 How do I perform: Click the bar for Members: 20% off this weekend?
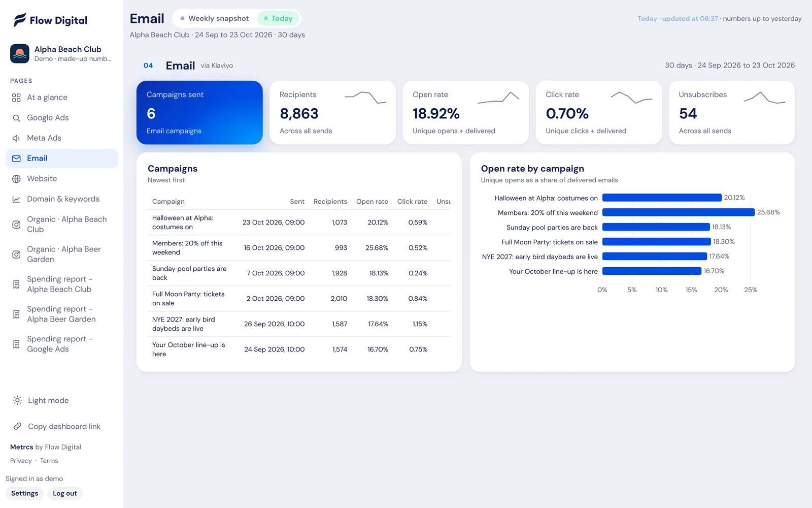(679, 212)
